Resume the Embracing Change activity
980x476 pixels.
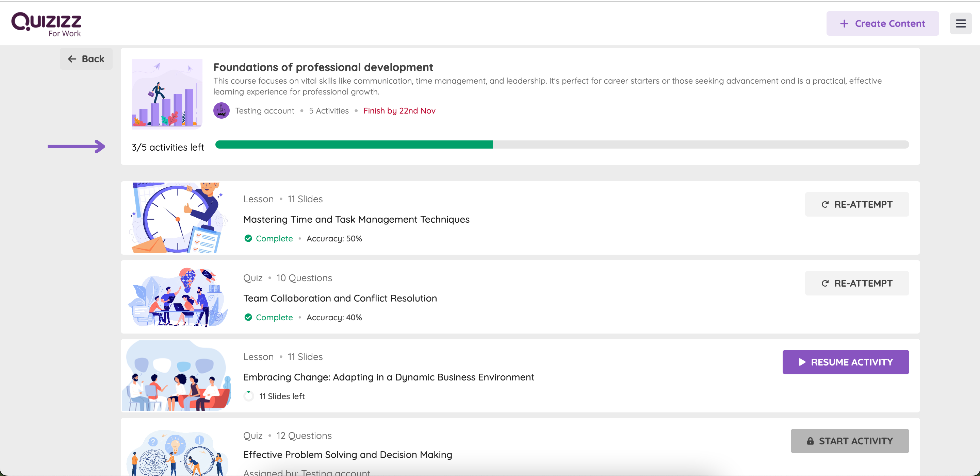click(845, 362)
